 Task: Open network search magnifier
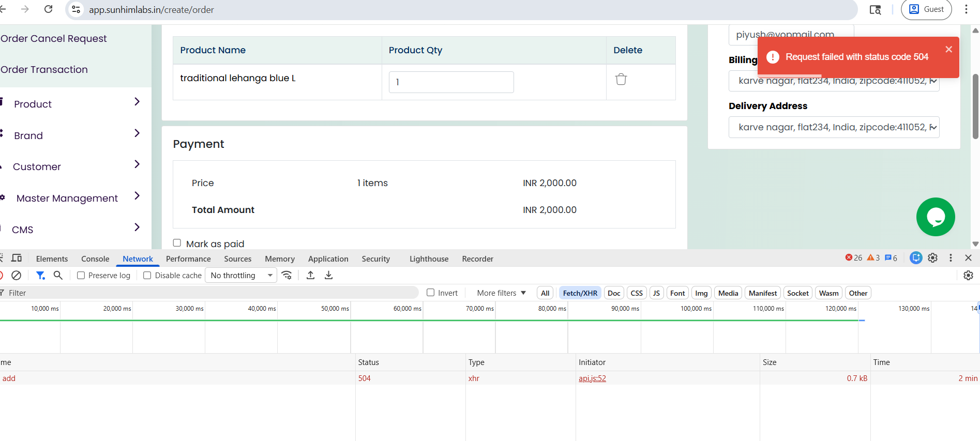tap(58, 275)
